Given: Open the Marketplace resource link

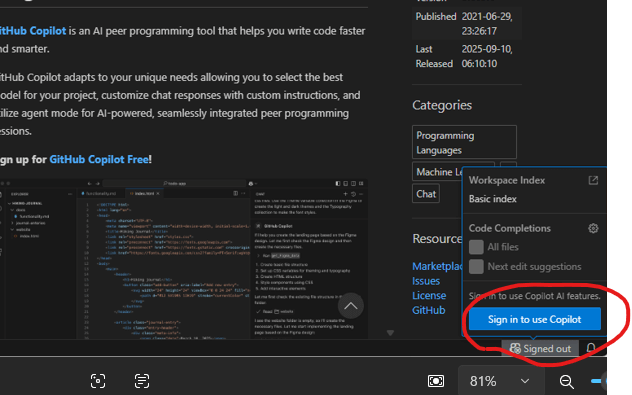Looking at the screenshot, I should pos(437,266).
